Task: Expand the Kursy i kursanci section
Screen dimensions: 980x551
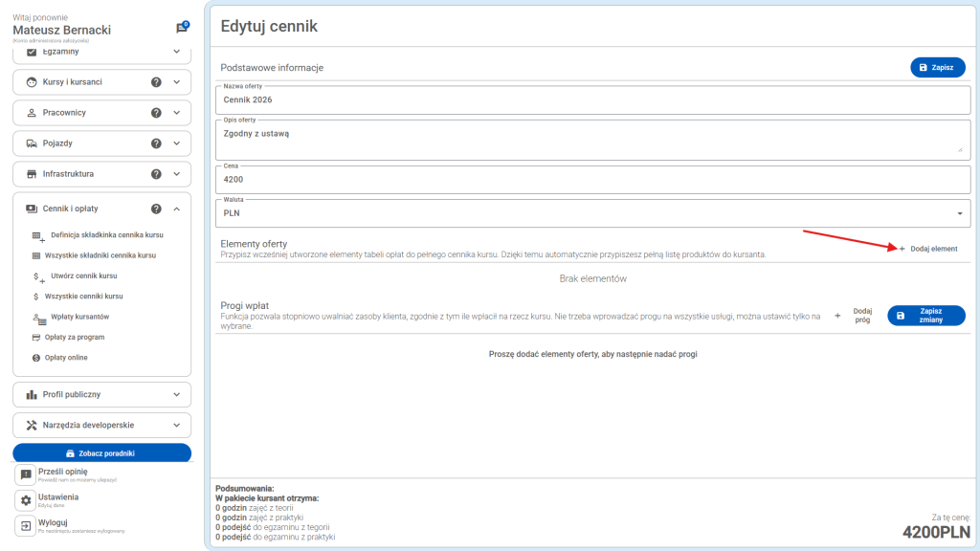Action: click(x=176, y=82)
